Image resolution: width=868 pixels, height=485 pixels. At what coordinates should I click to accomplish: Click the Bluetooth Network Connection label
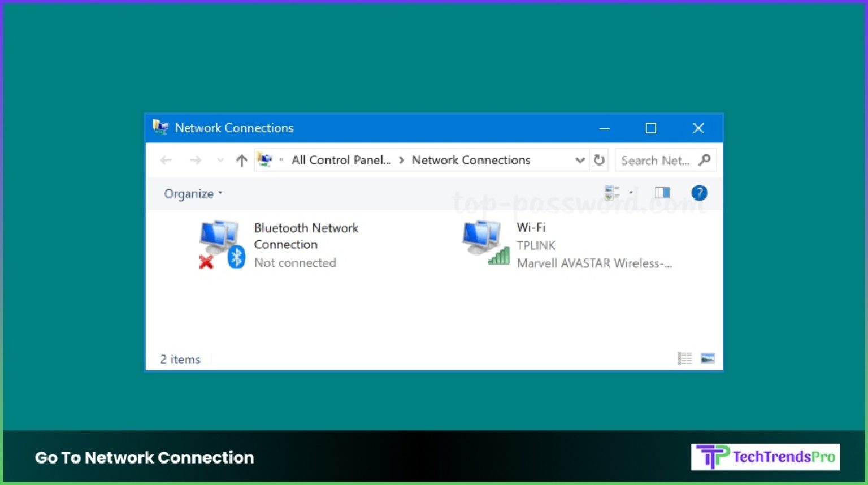click(x=306, y=236)
